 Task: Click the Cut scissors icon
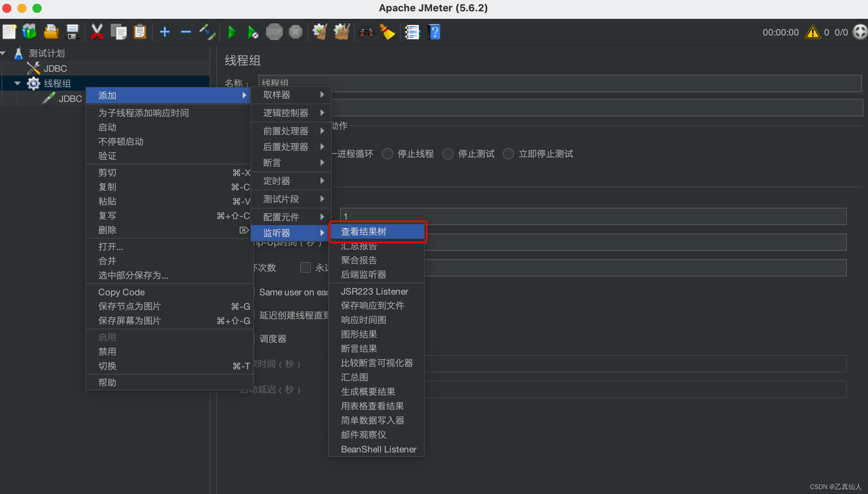coord(97,32)
